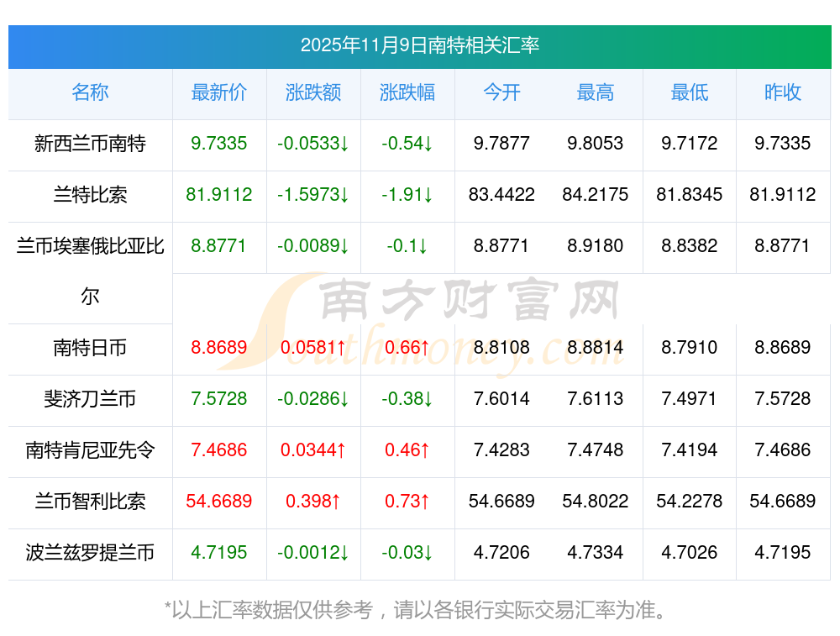Click the 名称 column header

(90, 93)
